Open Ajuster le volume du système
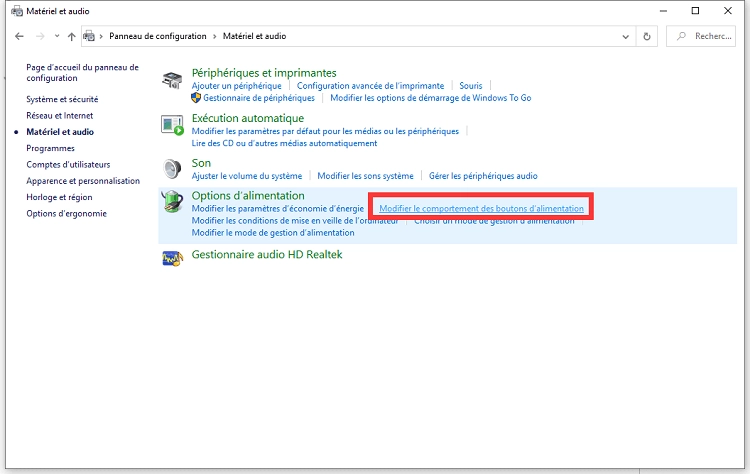750x474 pixels. [246, 176]
